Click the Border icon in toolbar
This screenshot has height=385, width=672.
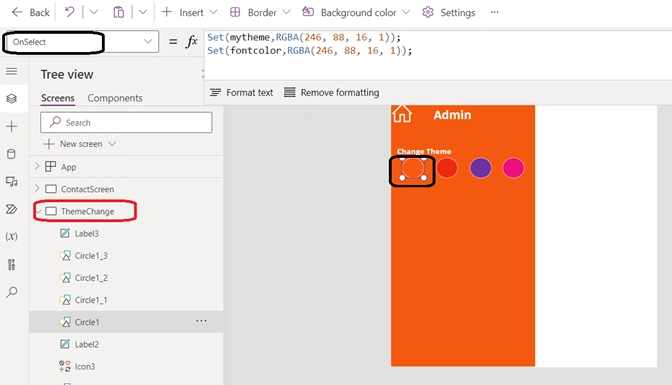click(235, 12)
